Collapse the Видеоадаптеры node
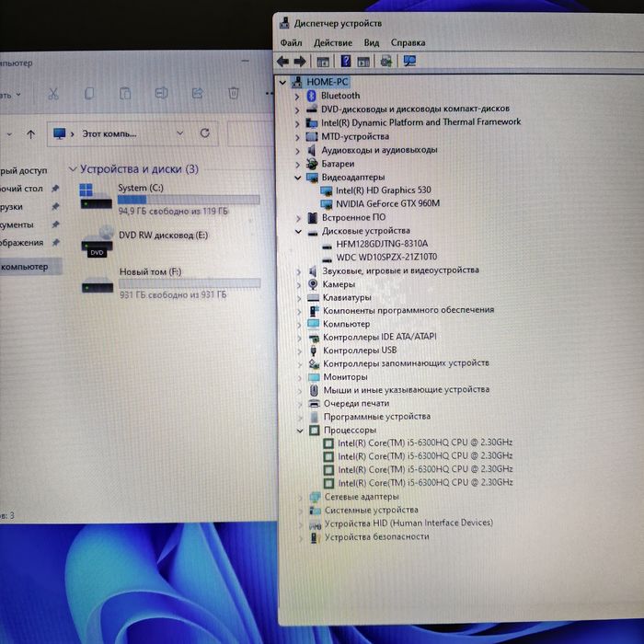644x644 pixels. coord(298,178)
